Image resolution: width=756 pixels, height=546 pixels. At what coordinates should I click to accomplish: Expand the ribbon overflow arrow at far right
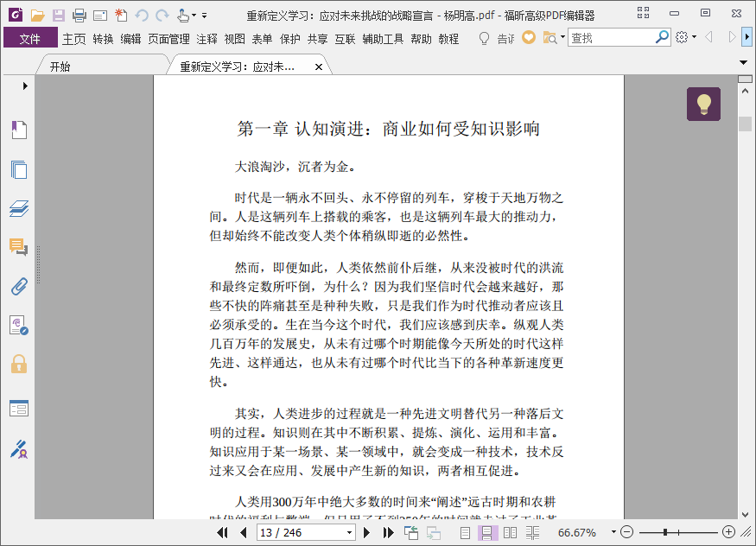[747, 37]
